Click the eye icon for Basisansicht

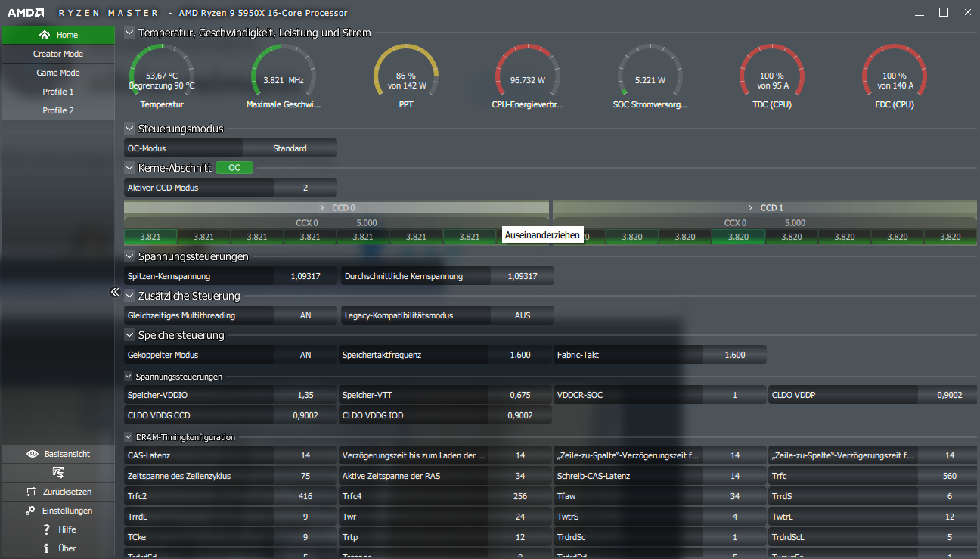(33, 454)
